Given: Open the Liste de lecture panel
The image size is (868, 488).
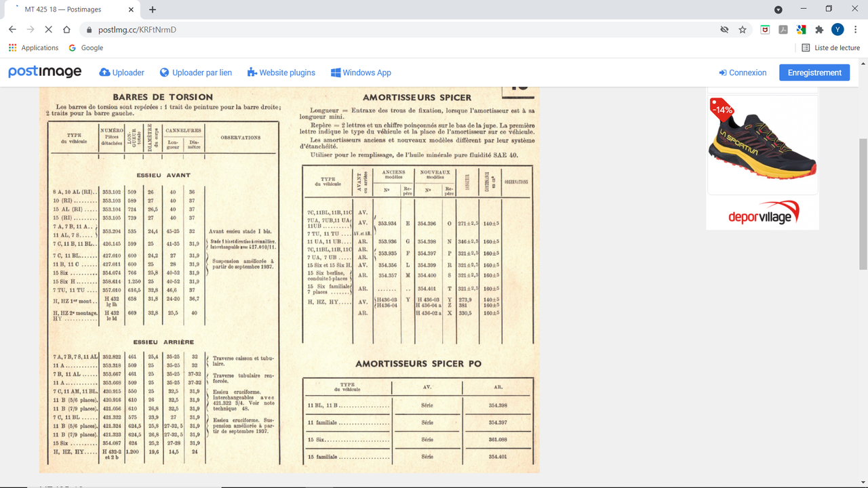Looking at the screenshot, I should [831, 48].
